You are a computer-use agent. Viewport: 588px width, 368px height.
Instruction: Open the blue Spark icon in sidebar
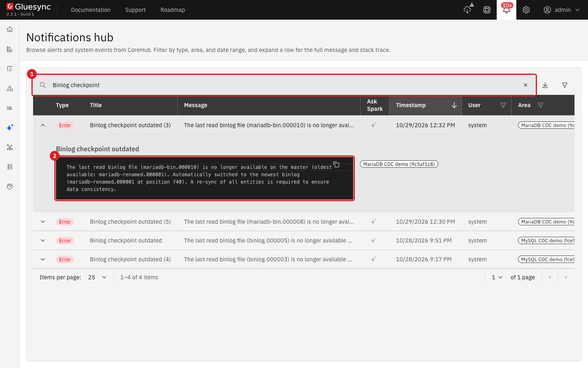tap(10, 128)
